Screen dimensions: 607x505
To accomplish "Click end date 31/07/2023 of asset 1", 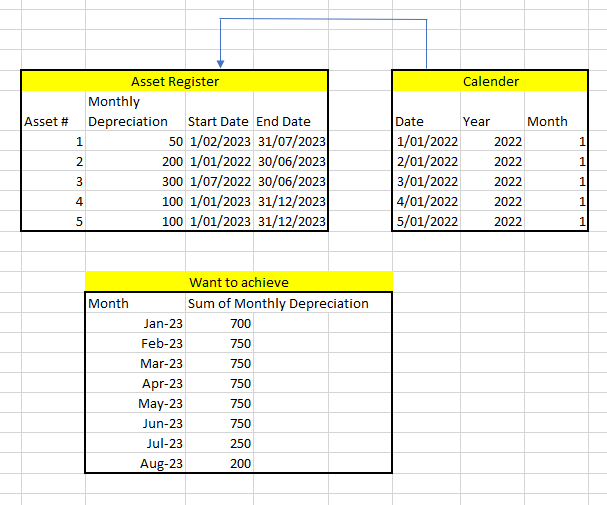I will click(291, 142).
